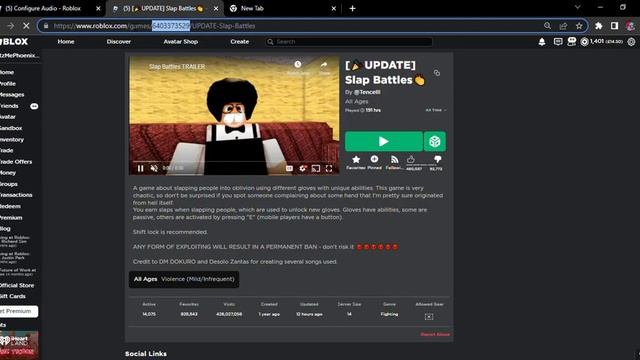
Task: Click the copy icon beside game title
Action: (437, 73)
